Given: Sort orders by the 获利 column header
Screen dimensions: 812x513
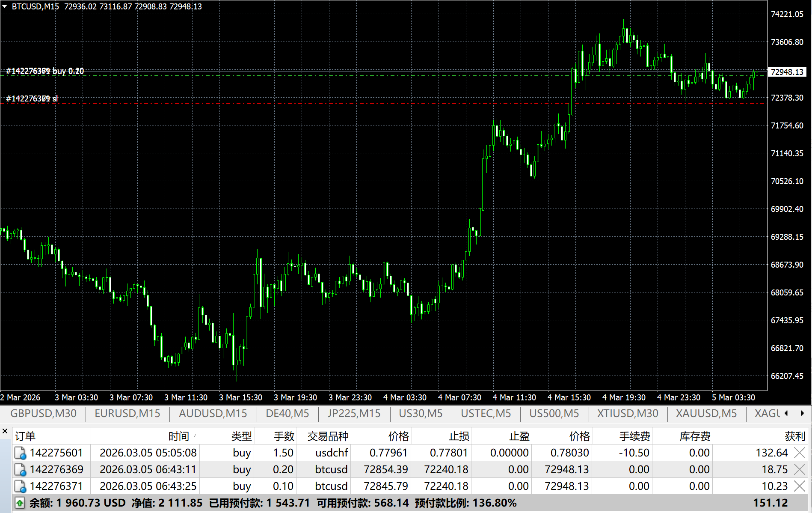Looking at the screenshot, I should [x=794, y=436].
